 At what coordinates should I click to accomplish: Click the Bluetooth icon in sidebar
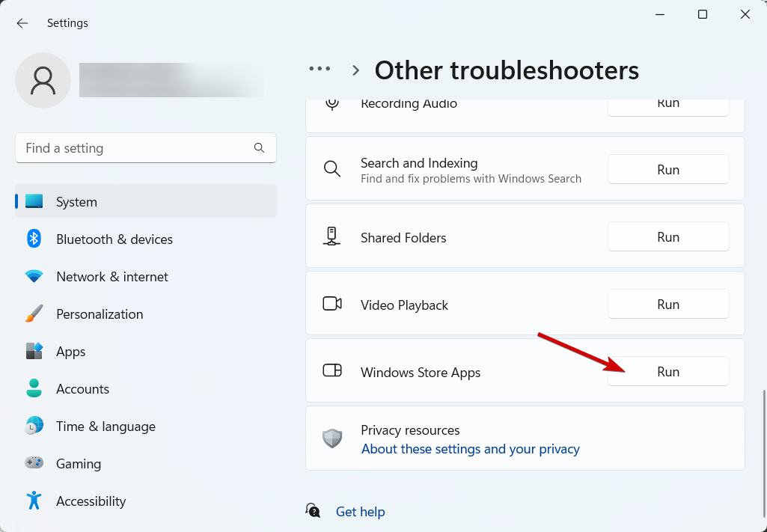(34, 239)
